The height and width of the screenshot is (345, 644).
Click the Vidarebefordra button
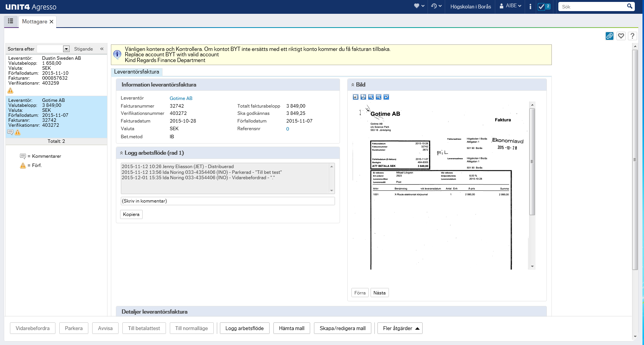pyautogui.click(x=33, y=328)
